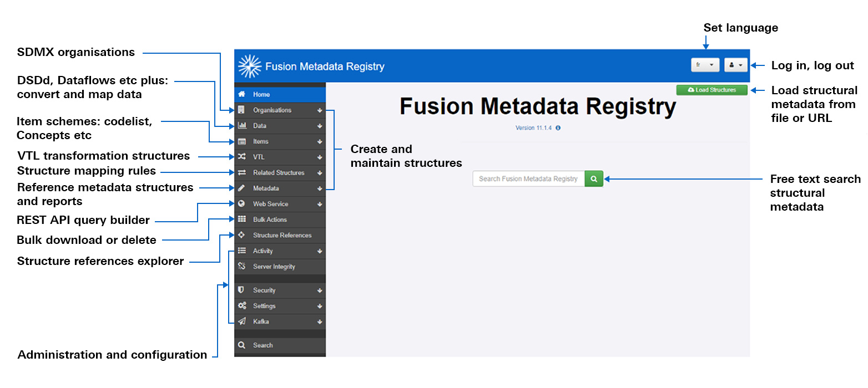Click the Data bar chart icon
This screenshot has width=868, height=388.
tap(241, 126)
